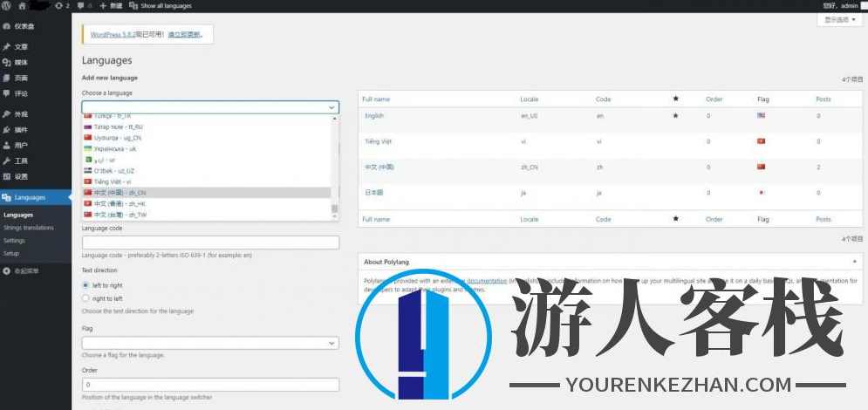Screen dimensions: 868x410
Task: Open the Flag dropdown
Action: coord(209,344)
